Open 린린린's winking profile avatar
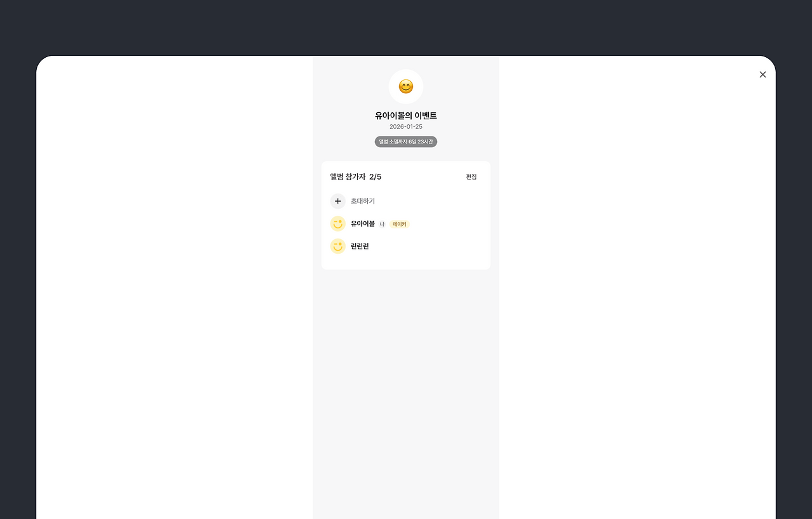The height and width of the screenshot is (519, 812). click(x=337, y=246)
